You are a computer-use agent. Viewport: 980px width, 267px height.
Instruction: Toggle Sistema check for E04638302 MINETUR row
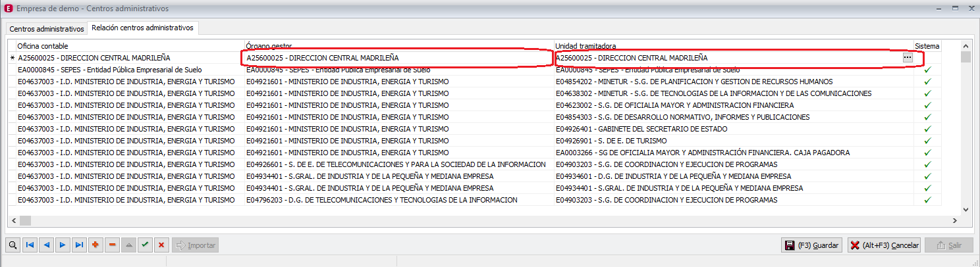tap(927, 93)
